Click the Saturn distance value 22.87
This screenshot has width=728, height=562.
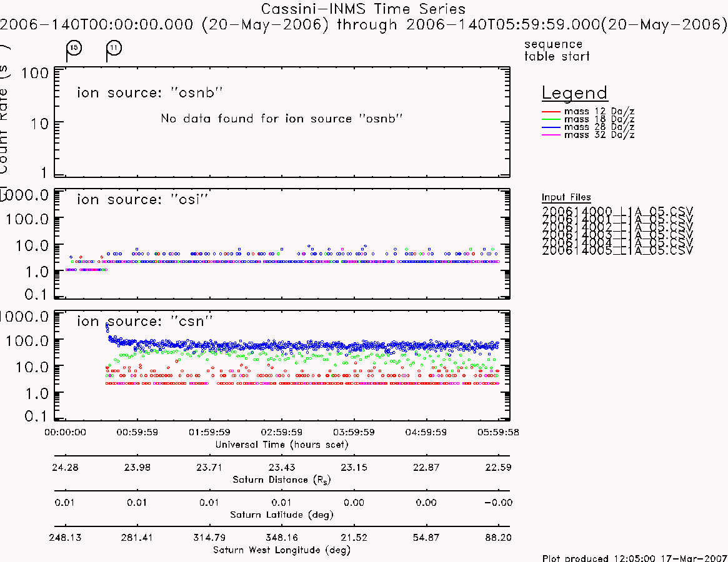[x=426, y=467]
